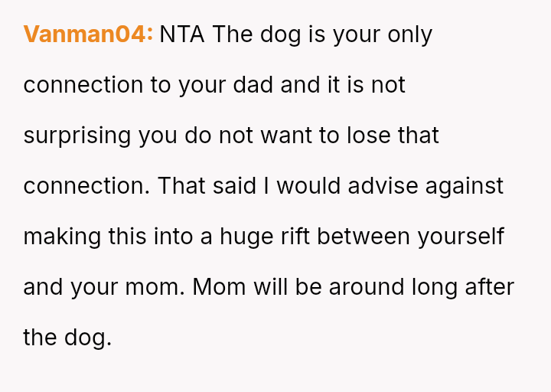Click the word "making" in the comment

[62, 237]
